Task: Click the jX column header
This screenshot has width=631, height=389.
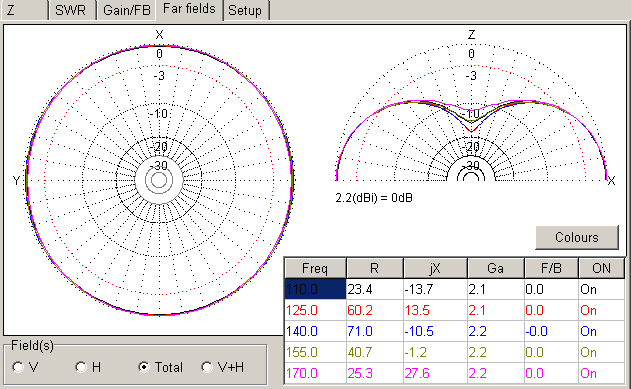Action: tap(435, 268)
